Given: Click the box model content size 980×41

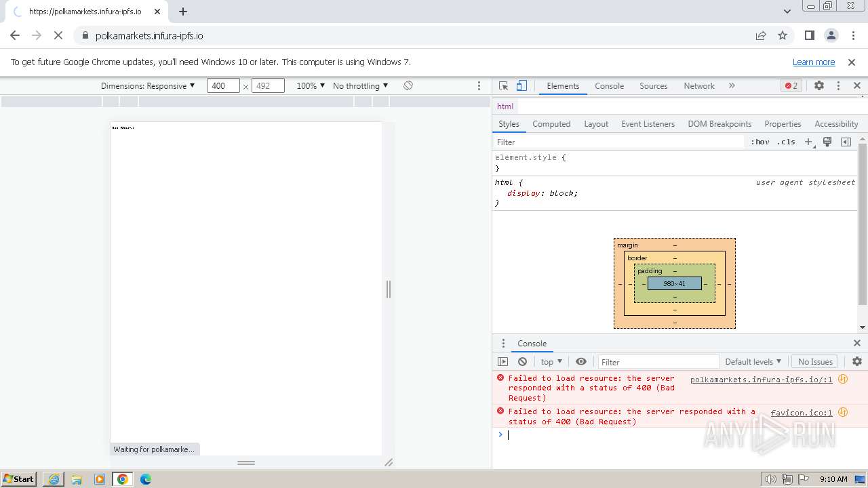Looking at the screenshot, I should pos(675,283).
